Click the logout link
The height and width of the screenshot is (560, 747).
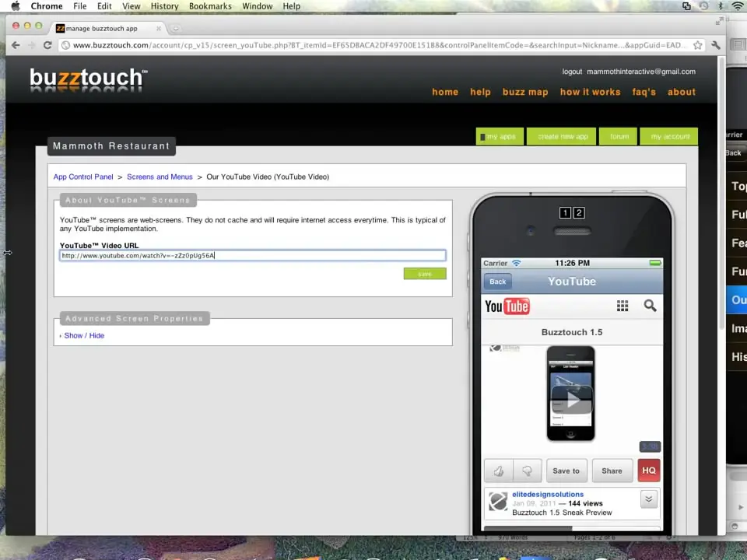click(572, 72)
